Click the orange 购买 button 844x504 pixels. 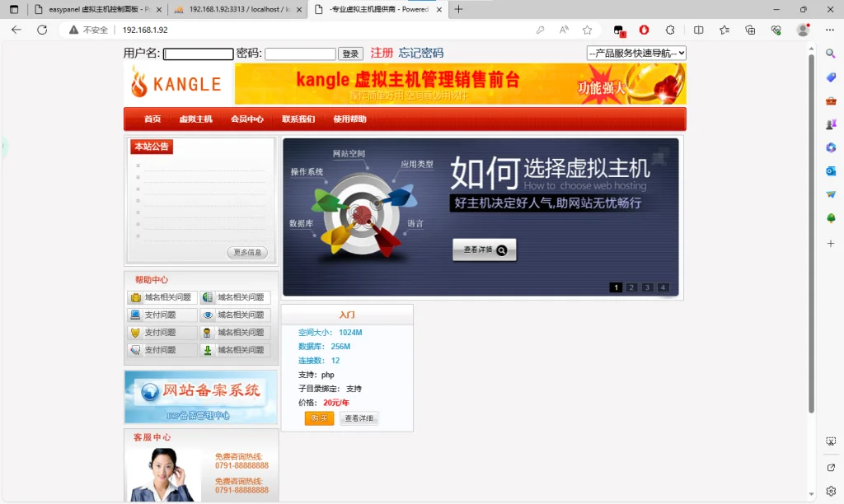pyautogui.click(x=319, y=418)
